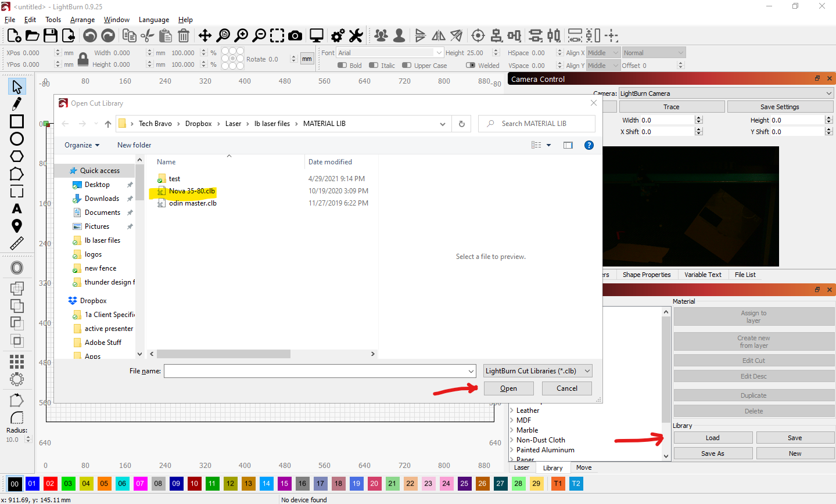Select the blue 01 layer color swatch

coord(32,483)
